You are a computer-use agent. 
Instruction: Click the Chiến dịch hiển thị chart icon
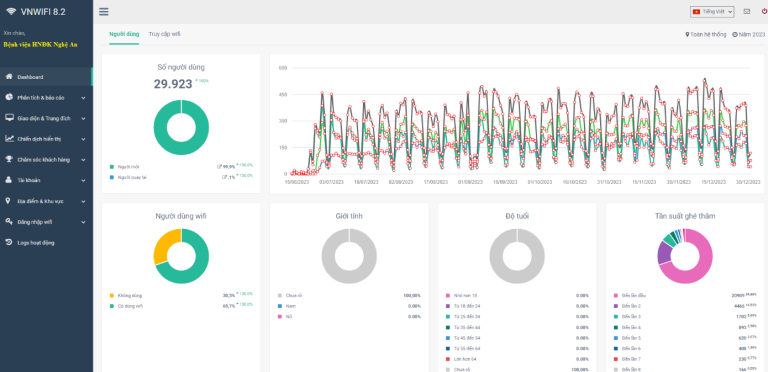coord(9,139)
